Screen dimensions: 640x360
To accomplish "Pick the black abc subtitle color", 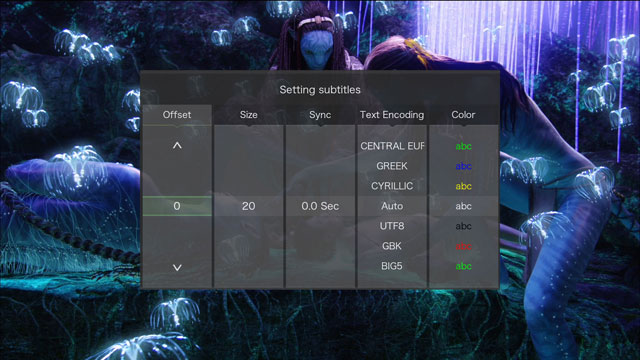I will tap(463, 226).
